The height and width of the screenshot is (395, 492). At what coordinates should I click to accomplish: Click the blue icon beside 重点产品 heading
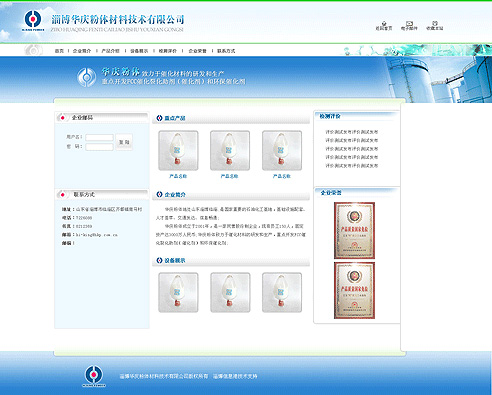pos(159,118)
